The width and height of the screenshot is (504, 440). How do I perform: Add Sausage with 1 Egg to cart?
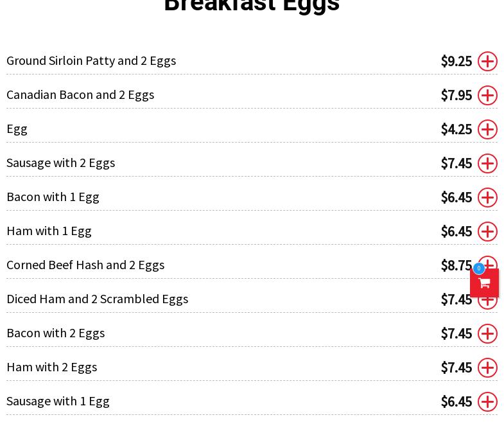(487, 402)
